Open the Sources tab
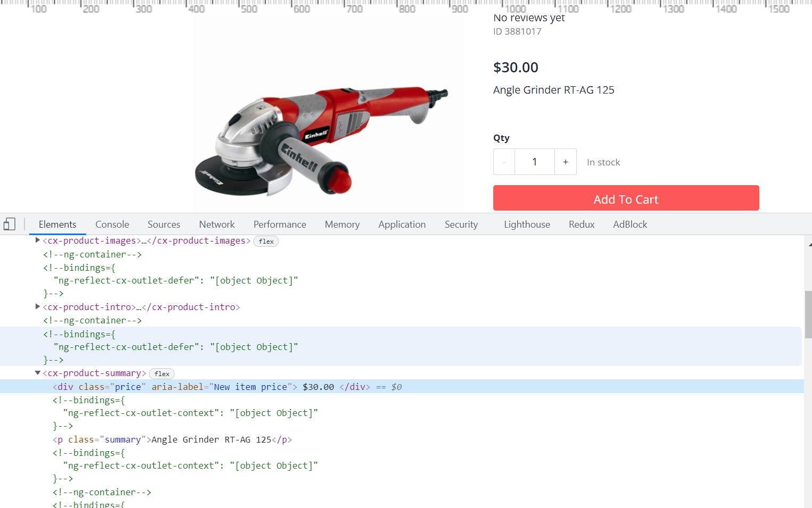Image resolution: width=812 pixels, height=508 pixels. [x=164, y=224]
